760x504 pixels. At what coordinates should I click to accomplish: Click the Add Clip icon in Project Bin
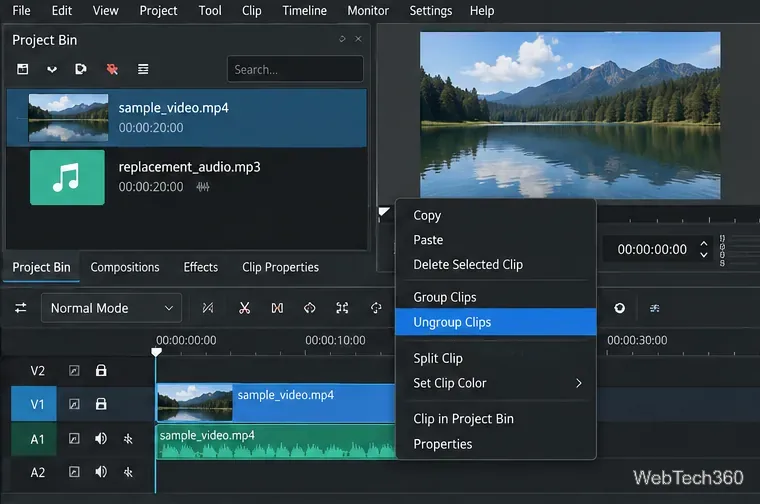click(22, 69)
